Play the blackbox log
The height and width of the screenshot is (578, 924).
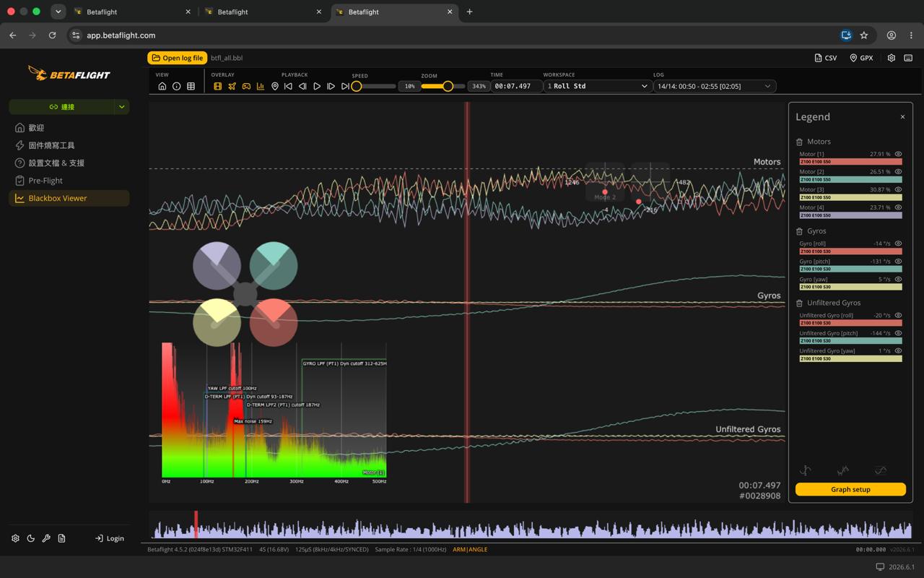(317, 86)
